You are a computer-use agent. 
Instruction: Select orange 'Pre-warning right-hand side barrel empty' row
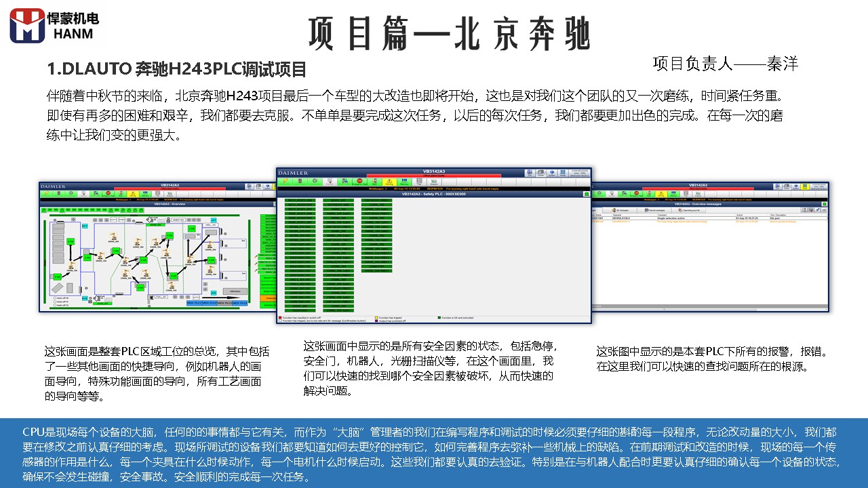710,222
